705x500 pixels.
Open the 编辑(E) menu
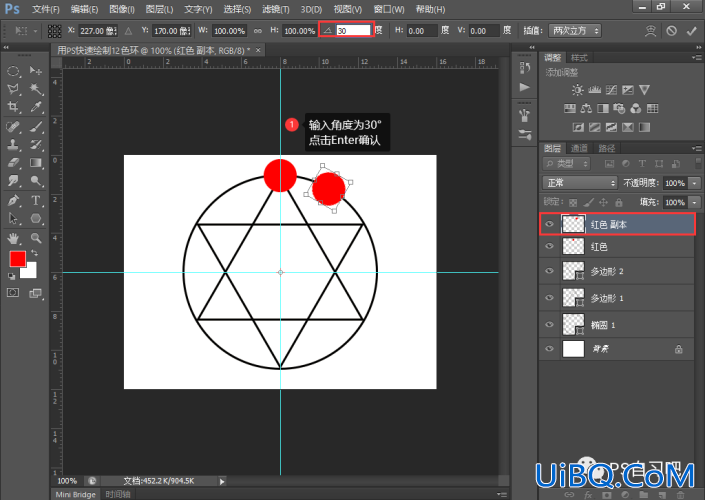[84, 9]
